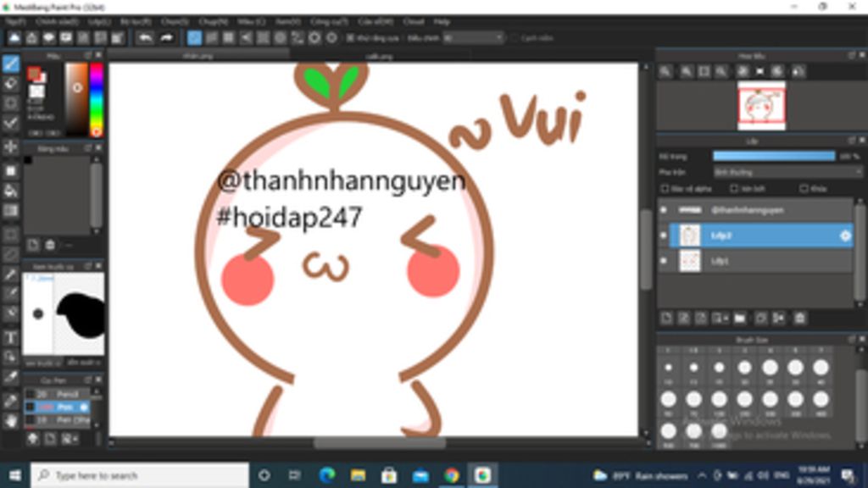
Task: Select the Move tool
Action: tap(10, 147)
